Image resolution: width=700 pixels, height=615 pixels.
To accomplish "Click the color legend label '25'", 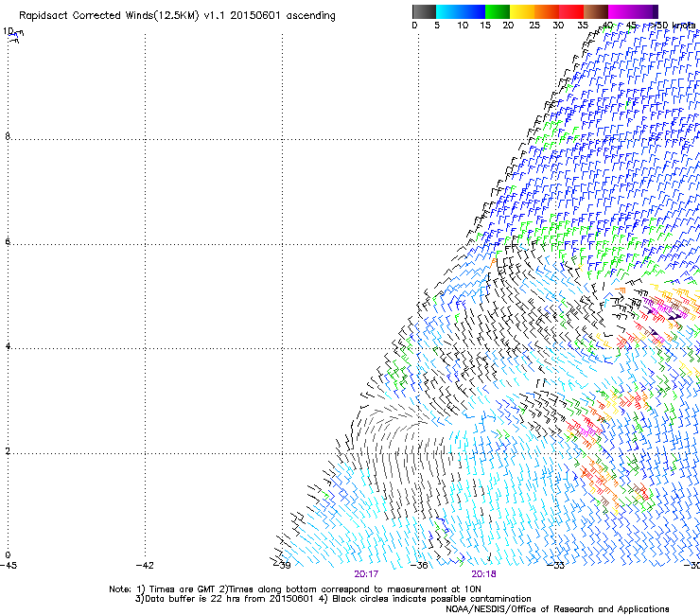I will coord(534,26).
